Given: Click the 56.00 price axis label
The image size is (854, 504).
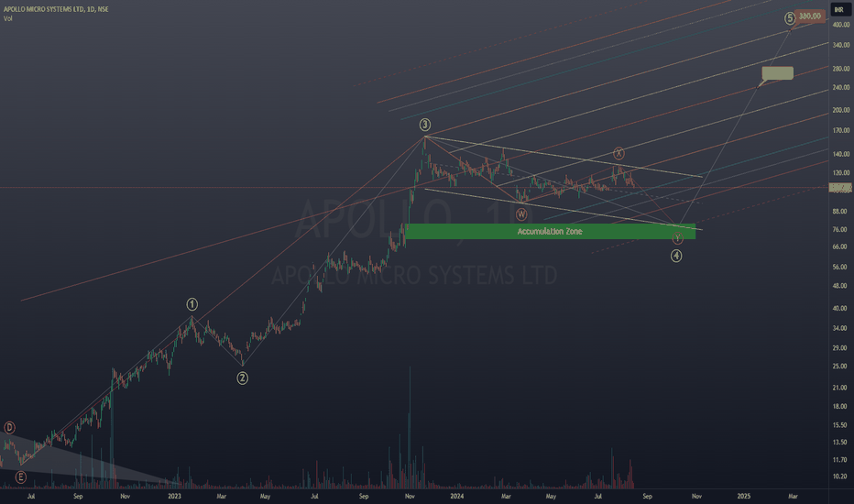Looking at the screenshot, I should pos(839,267).
